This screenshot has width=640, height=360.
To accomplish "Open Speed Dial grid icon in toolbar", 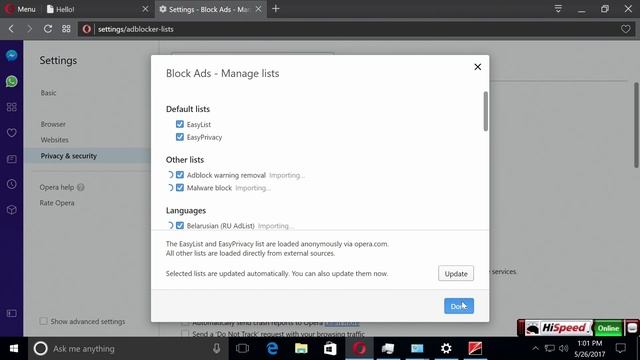I will tap(66, 29).
